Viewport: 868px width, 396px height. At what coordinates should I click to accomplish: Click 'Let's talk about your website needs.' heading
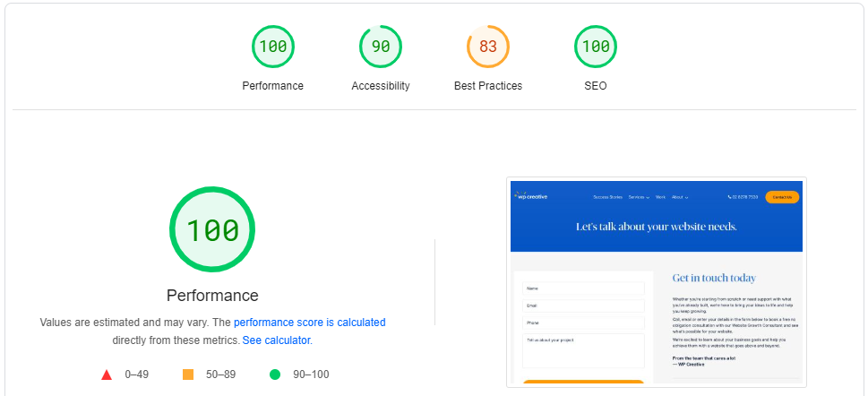[x=656, y=227]
